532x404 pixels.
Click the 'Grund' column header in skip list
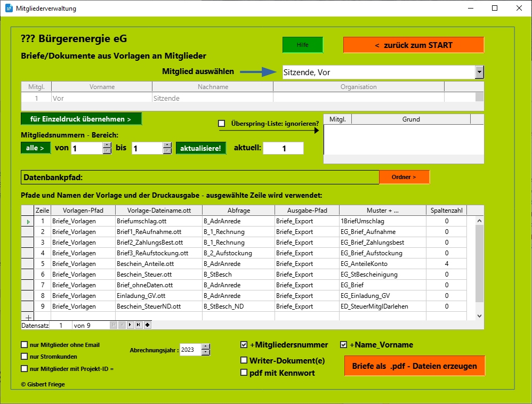411,119
